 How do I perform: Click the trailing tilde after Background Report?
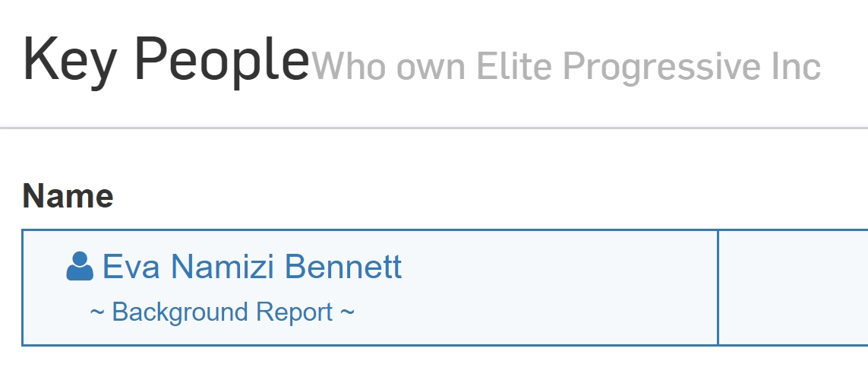[x=348, y=312]
